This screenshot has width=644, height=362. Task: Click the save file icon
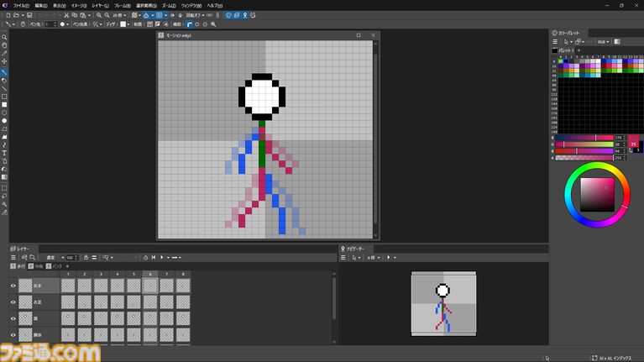pos(29,15)
